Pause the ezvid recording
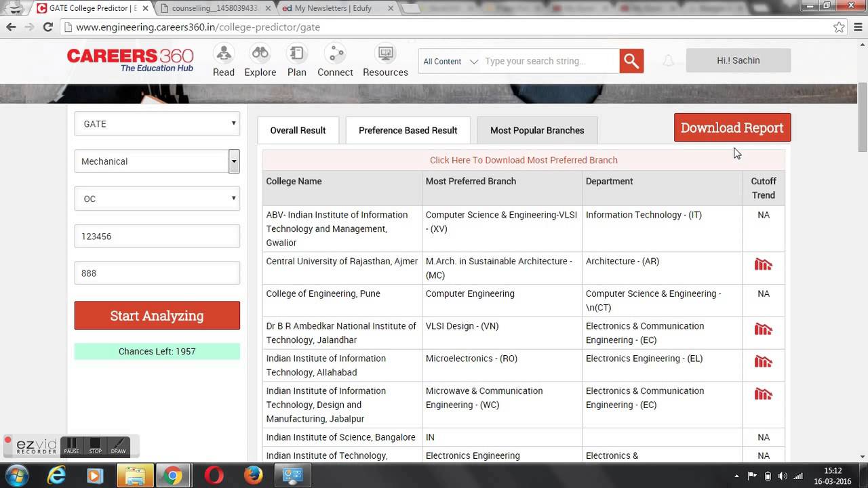Screen dimensions: 868x488 click(x=71, y=446)
